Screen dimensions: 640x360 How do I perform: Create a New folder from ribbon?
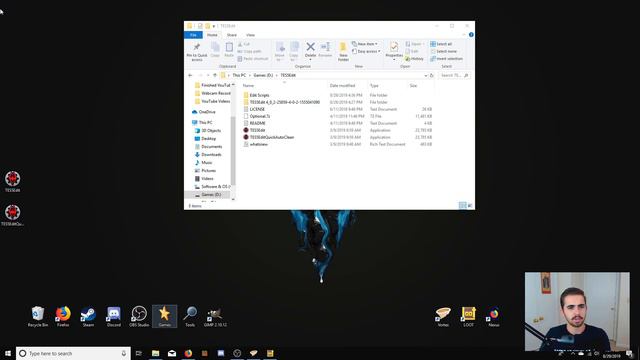pyautogui.click(x=343, y=52)
